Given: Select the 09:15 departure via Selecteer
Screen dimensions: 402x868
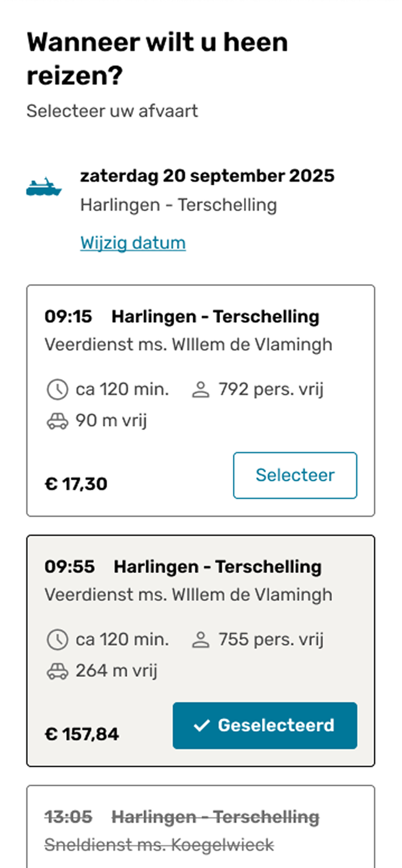Looking at the screenshot, I should 295,475.
